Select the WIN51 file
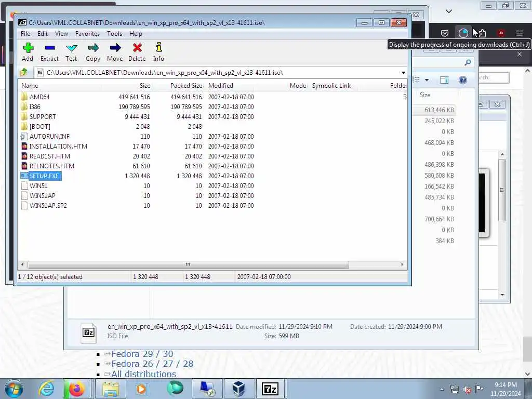The height and width of the screenshot is (399, 532). coord(38,185)
